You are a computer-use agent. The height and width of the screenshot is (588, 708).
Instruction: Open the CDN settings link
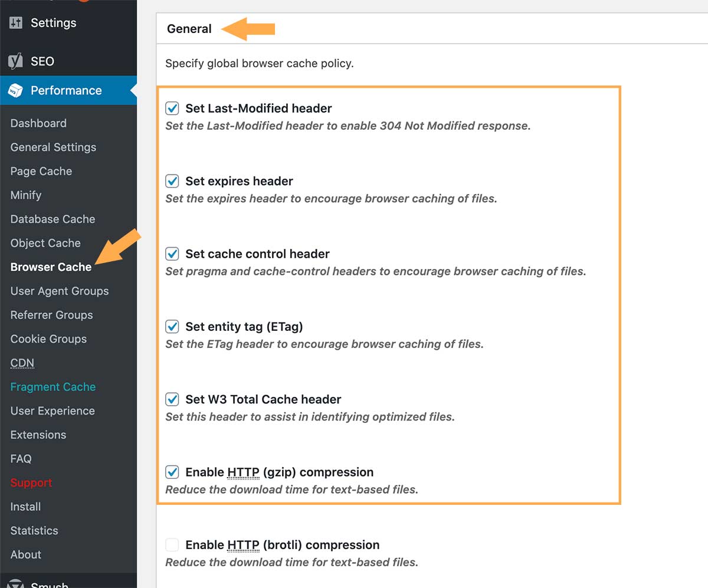22,363
